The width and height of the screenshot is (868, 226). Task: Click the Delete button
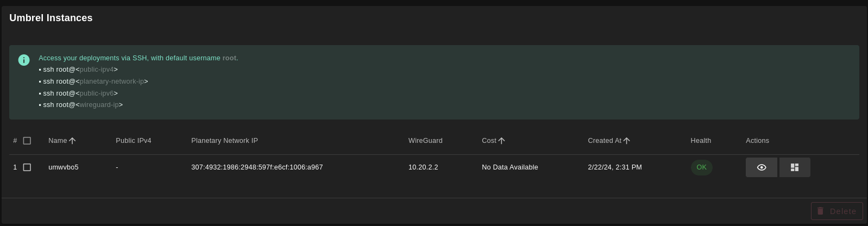pyautogui.click(x=837, y=211)
